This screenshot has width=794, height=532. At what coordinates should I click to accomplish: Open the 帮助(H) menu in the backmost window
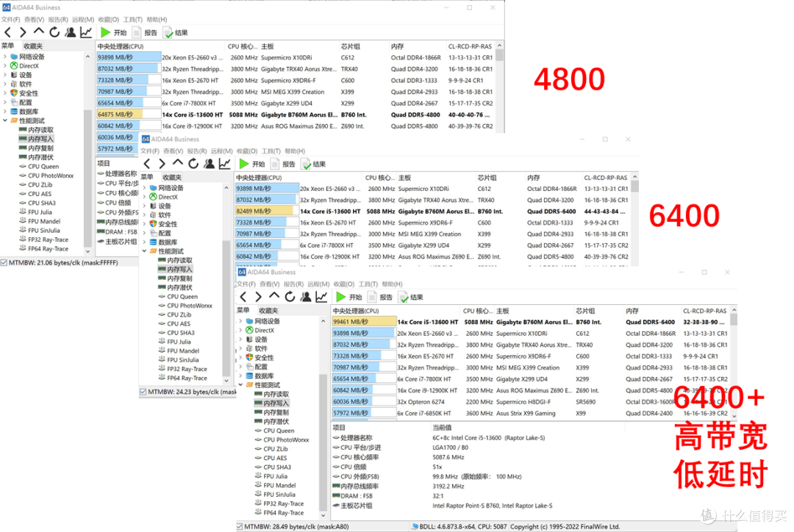[x=157, y=20]
